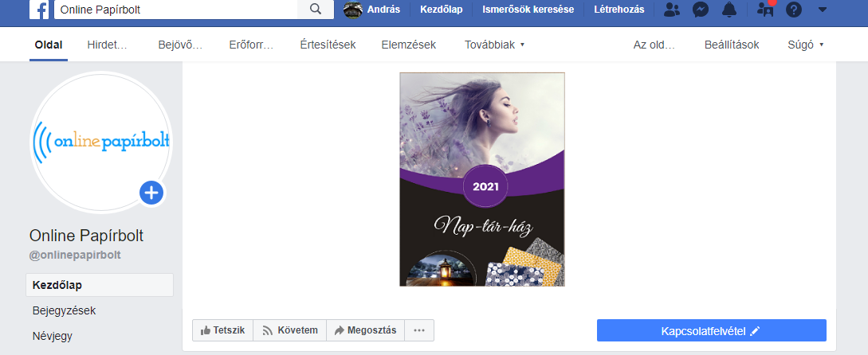
Task: Open the three-dots more options button
Action: coord(419,330)
